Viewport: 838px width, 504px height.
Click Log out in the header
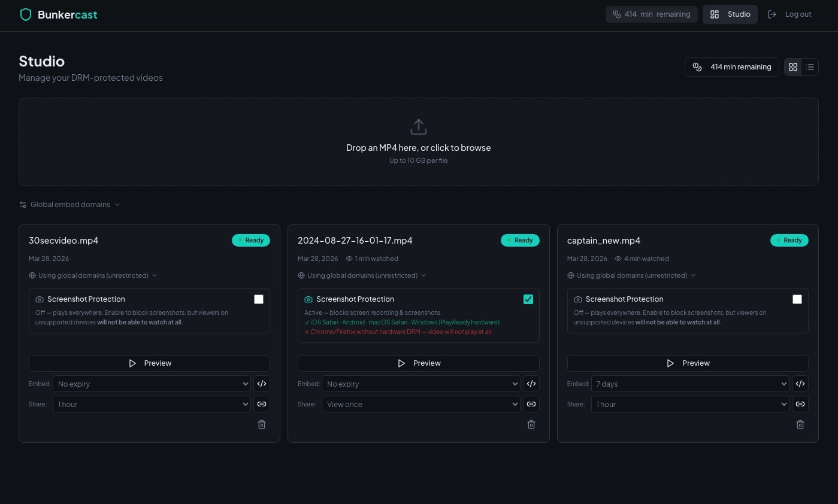point(789,14)
